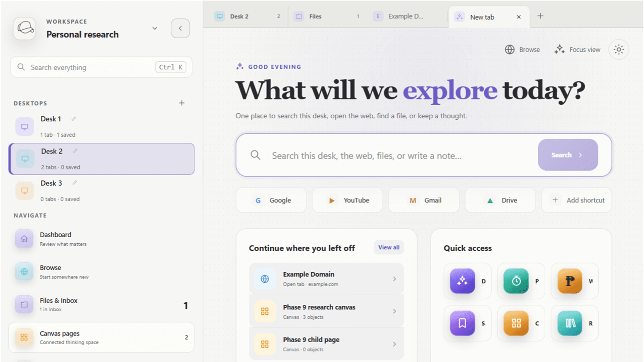The height and width of the screenshot is (362, 644).
Task: Open Phase 9 child page chevron
Action: coord(394,344)
